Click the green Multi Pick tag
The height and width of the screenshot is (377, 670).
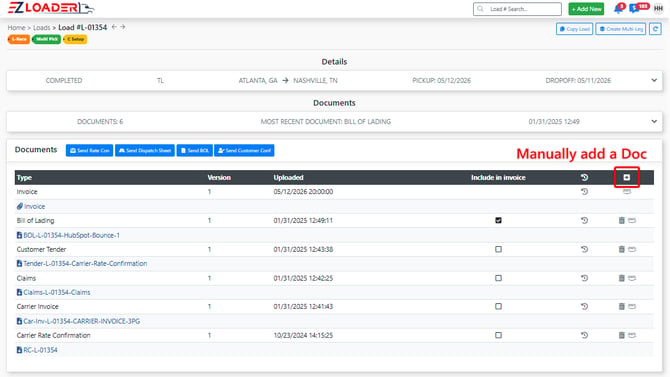click(x=47, y=39)
